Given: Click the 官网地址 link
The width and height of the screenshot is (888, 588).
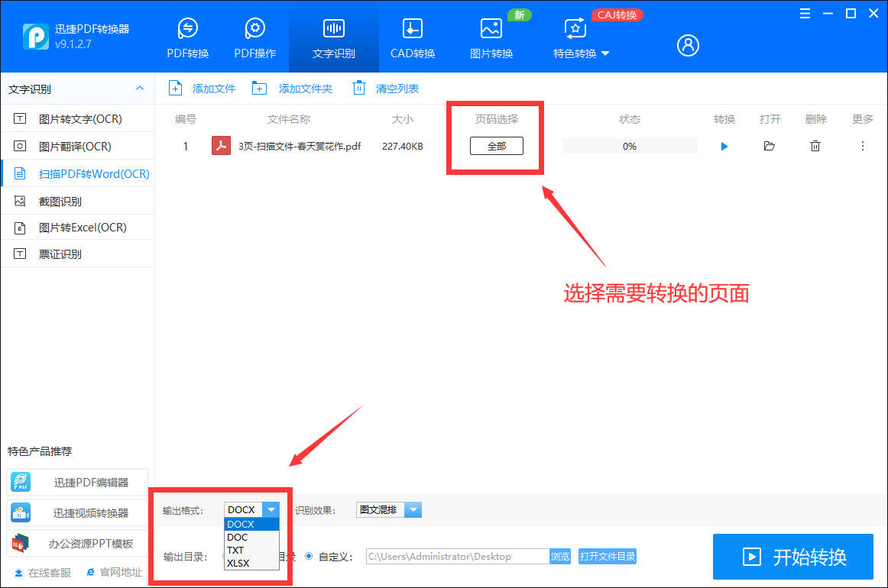Looking at the screenshot, I should pos(114,573).
